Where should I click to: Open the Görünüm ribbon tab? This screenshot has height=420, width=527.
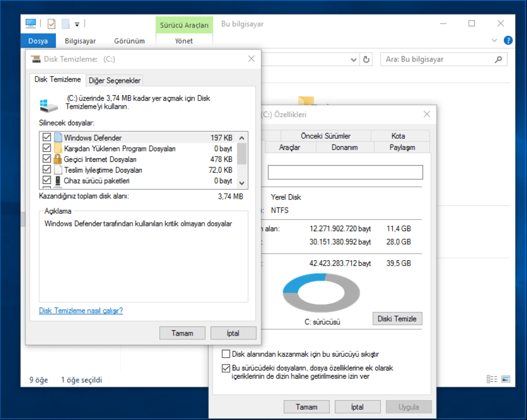point(129,41)
